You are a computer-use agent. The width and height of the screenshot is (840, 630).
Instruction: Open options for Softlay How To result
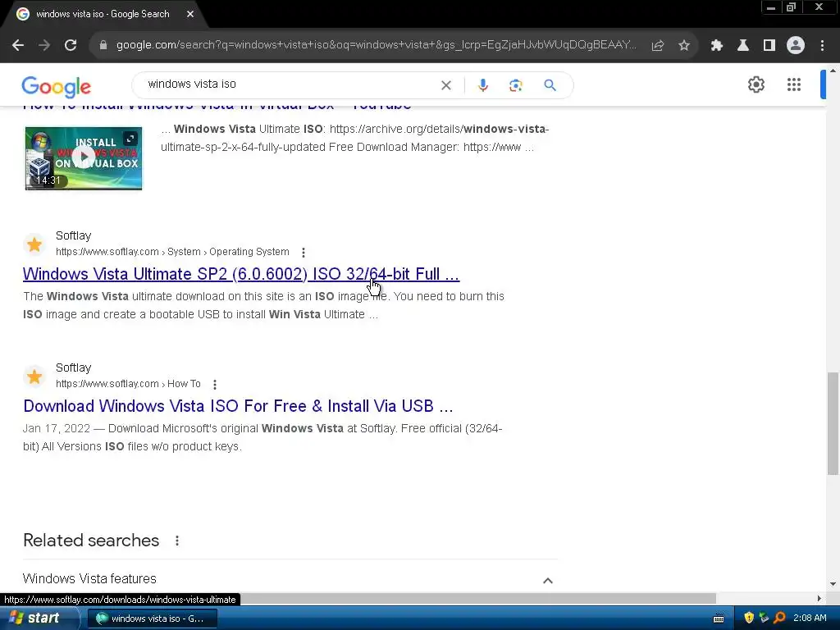pyautogui.click(x=215, y=385)
